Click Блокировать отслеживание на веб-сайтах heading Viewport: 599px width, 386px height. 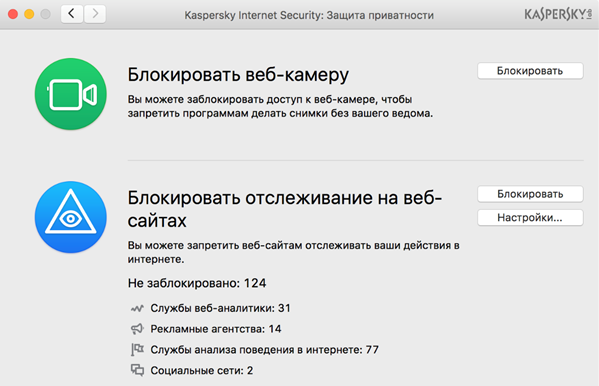tap(285, 209)
